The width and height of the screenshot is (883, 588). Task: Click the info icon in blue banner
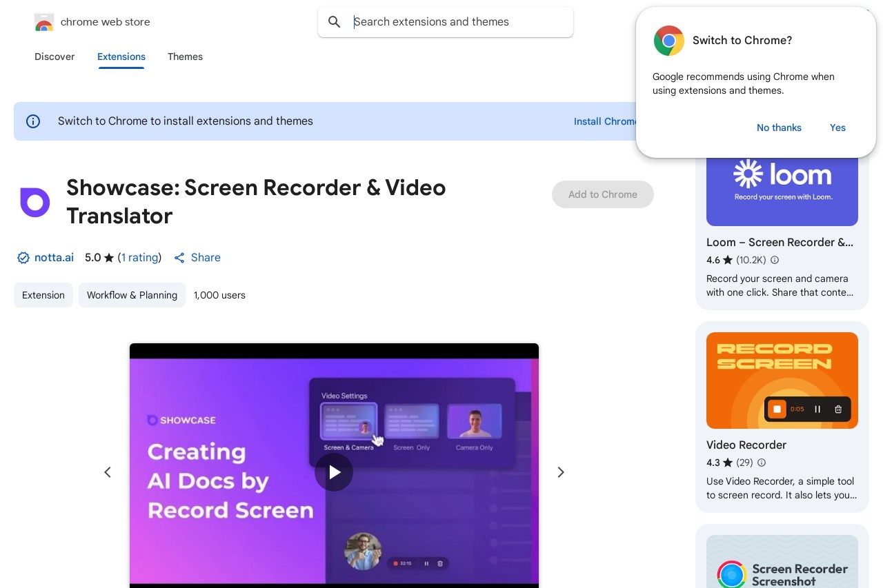click(33, 121)
